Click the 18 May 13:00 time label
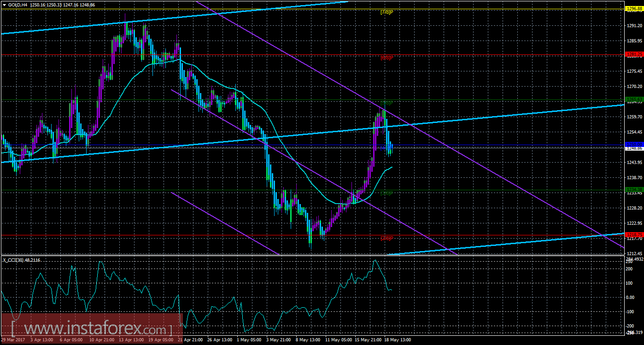Viewport: 644px width, 345px height. coord(398,340)
